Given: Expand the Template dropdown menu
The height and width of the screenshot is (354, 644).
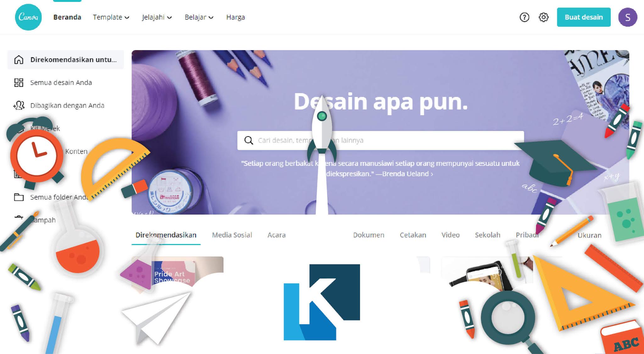Looking at the screenshot, I should 111,17.
